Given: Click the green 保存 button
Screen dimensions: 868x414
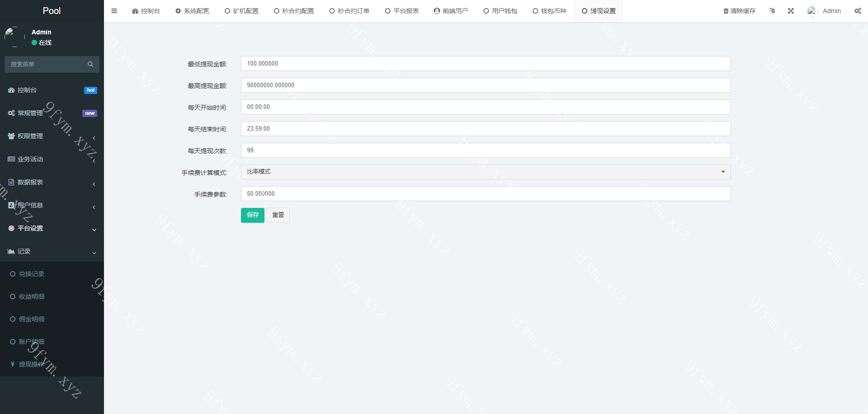Looking at the screenshot, I should 253,215.
